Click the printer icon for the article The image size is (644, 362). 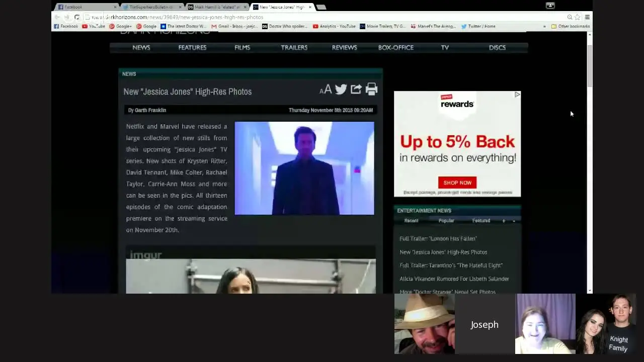point(371,89)
